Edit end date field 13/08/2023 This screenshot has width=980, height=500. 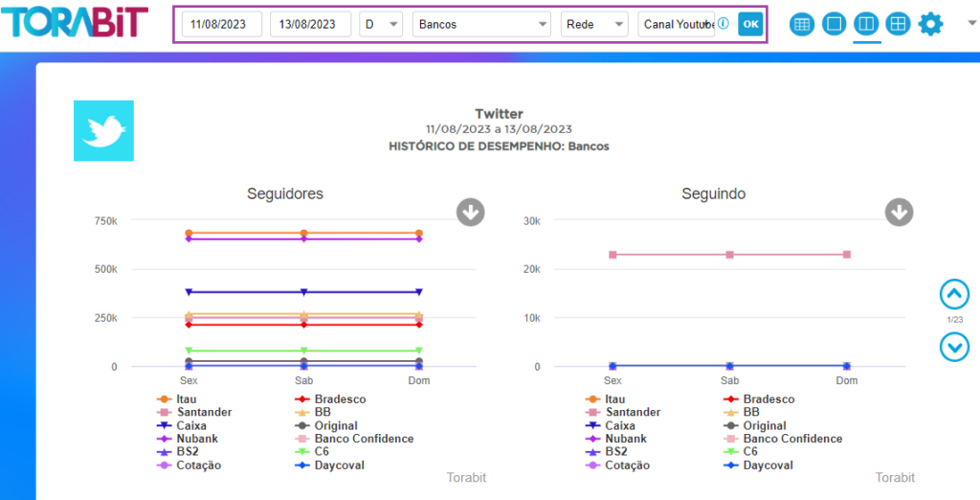[310, 24]
